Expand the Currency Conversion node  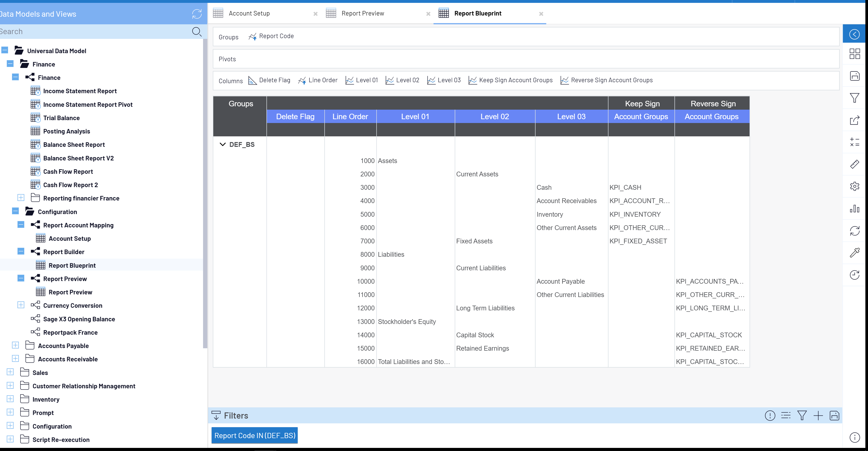(x=21, y=305)
